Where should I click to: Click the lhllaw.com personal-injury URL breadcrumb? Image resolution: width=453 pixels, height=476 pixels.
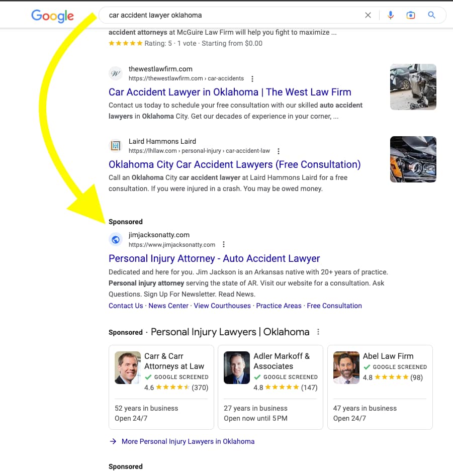point(199,151)
